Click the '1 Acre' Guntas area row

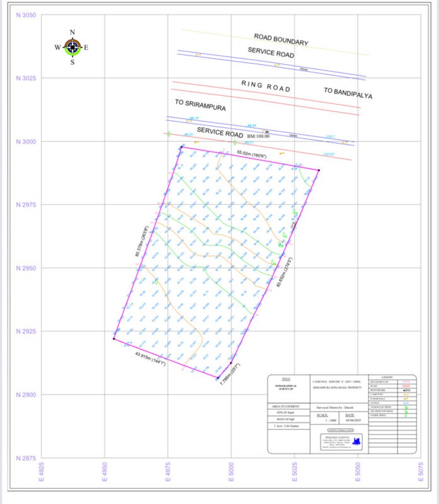coord(287,426)
